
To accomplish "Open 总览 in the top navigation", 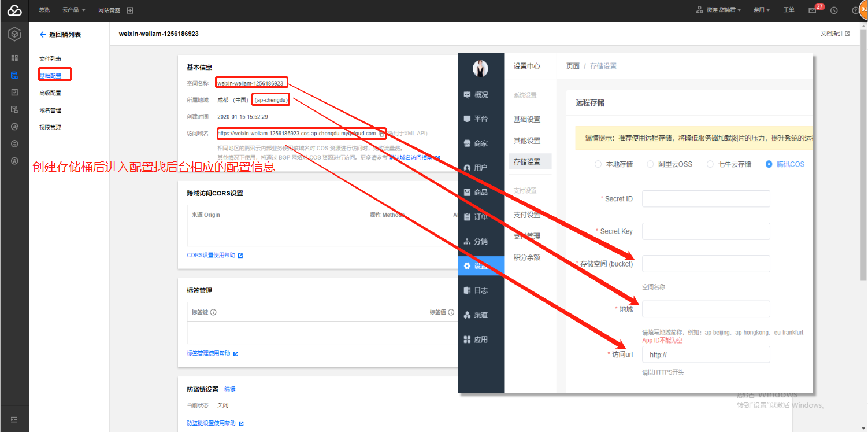I will [x=44, y=10].
